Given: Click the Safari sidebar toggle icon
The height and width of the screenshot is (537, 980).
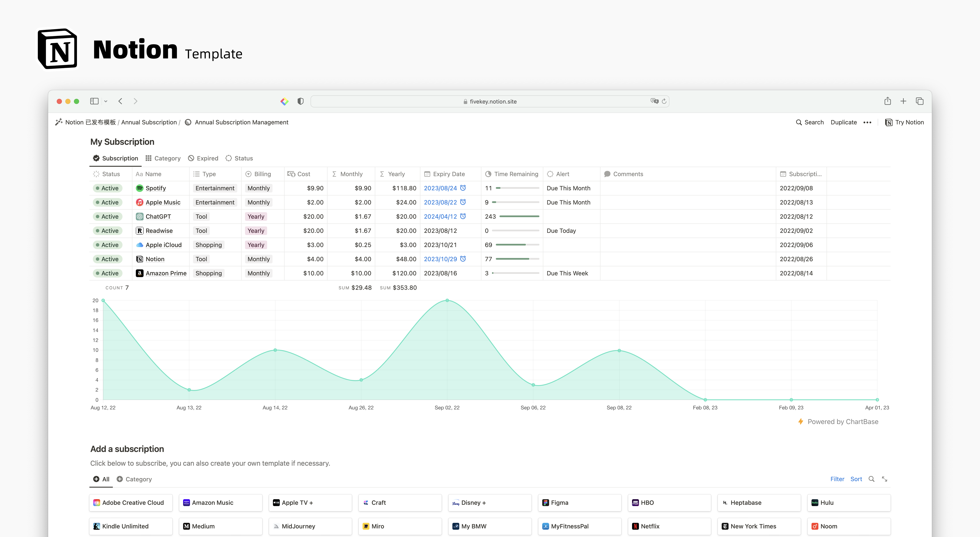Looking at the screenshot, I should click(x=94, y=101).
